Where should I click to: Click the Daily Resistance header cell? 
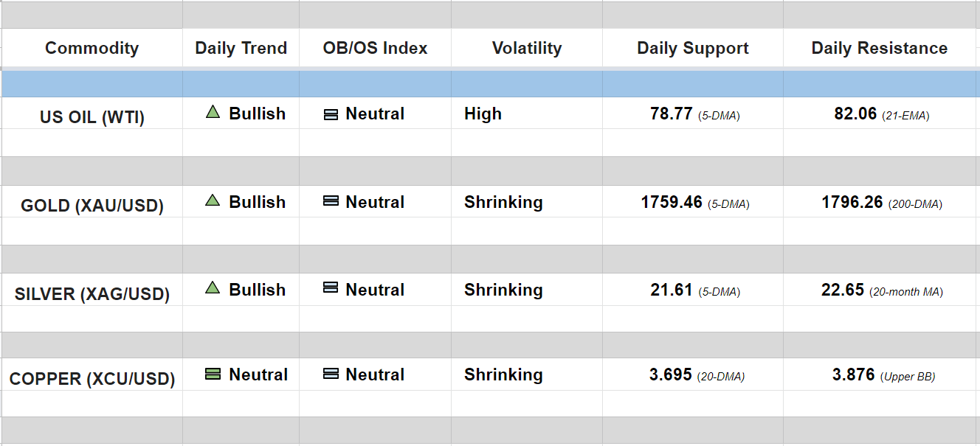coord(879,49)
